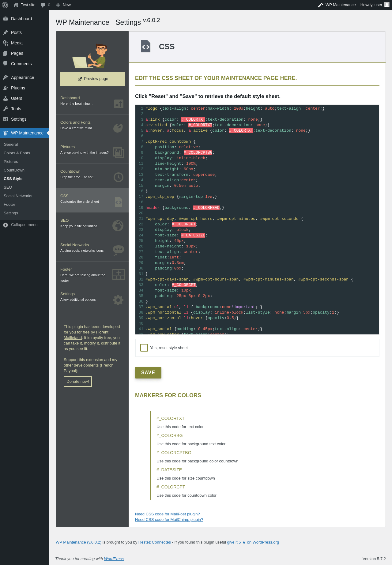Click give it 5 stars on WordPress.org link

coord(253,542)
